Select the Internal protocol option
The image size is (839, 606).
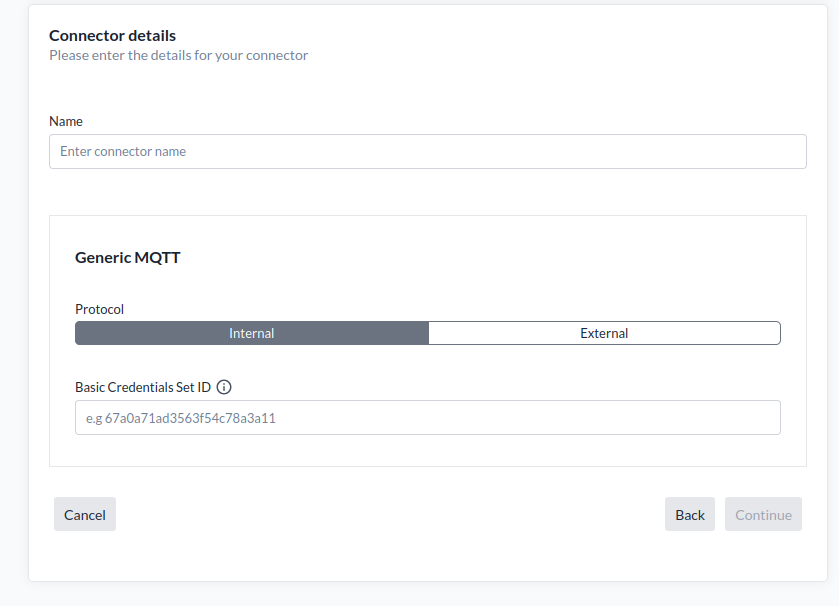pyautogui.click(x=252, y=333)
